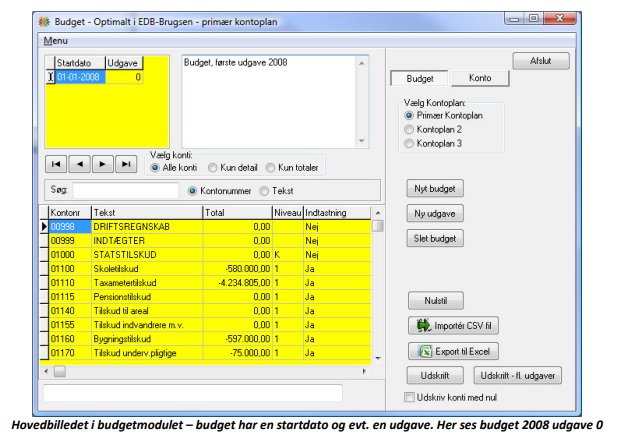Go to first budget record
This screenshot has width=618, height=437.
pos(56,164)
